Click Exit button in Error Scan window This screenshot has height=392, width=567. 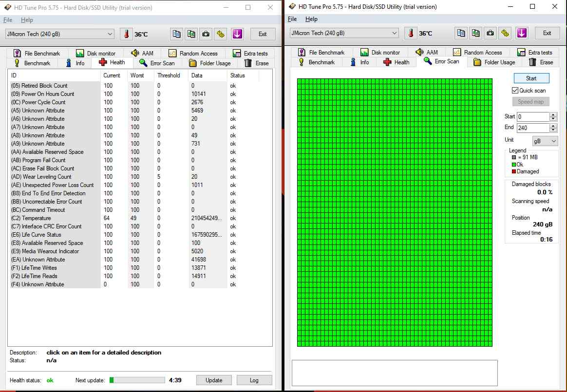pos(547,33)
